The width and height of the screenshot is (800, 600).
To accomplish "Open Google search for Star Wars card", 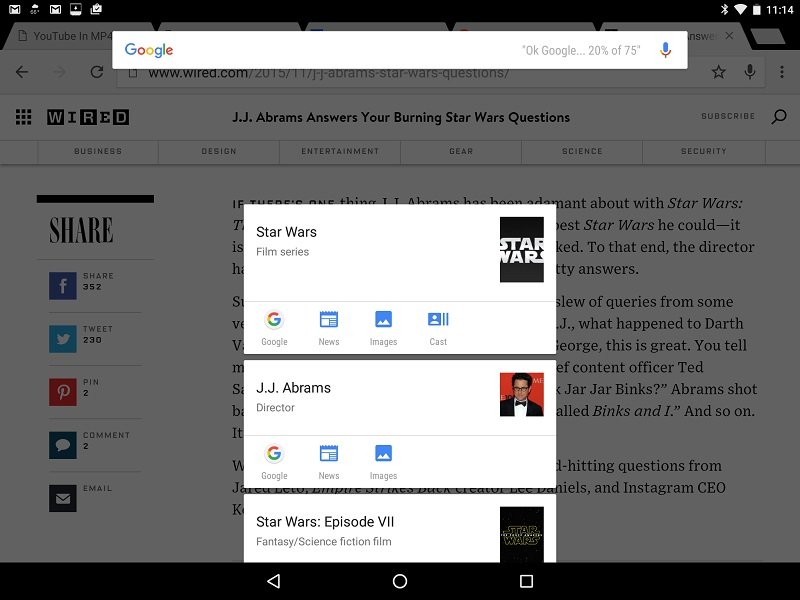I will click(274, 328).
